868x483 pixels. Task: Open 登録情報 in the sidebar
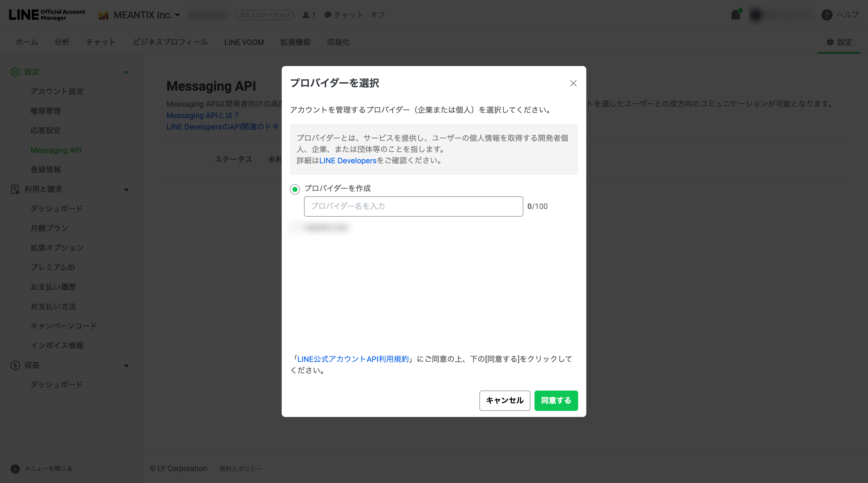[45, 170]
